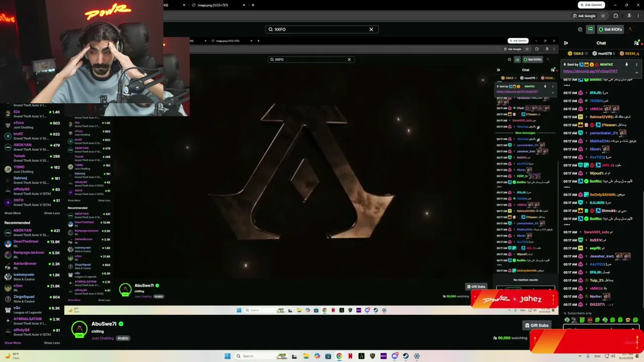The width and height of the screenshot is (644, 362).
Task: Expand the pinned message chevron
Action: [x=636, y=72]
